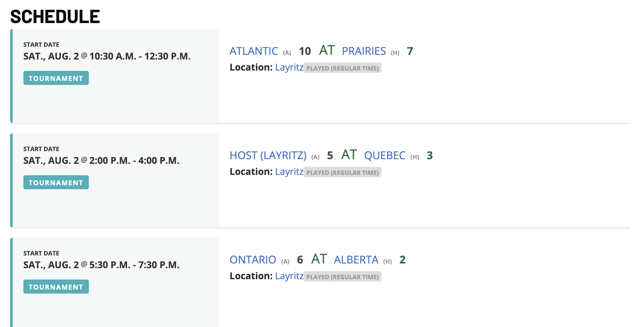Click the Ontario away score 6
The height and width of the screenshot is (327, 644).
(x=300, y=260)
